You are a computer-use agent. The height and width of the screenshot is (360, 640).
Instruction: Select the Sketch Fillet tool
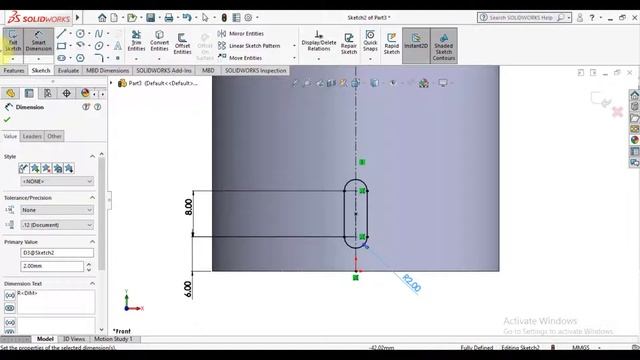pos(99,58)
